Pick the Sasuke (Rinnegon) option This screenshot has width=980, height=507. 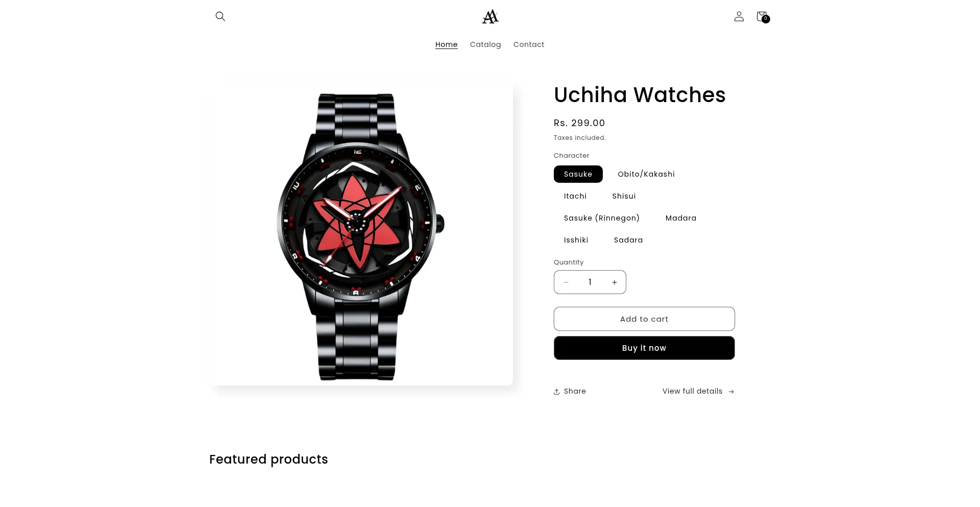point(602,218)
